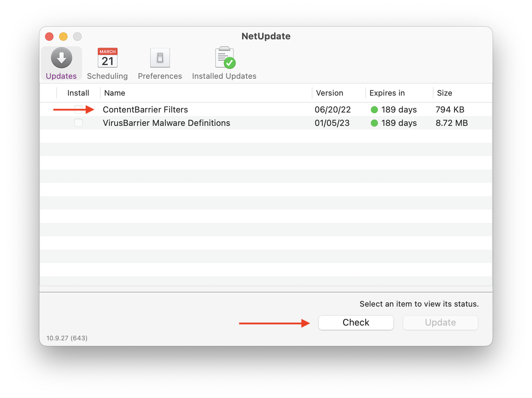532x398 pixels.
Task: Check the ContentBarrier Filters install box
Action: (78, 109)
